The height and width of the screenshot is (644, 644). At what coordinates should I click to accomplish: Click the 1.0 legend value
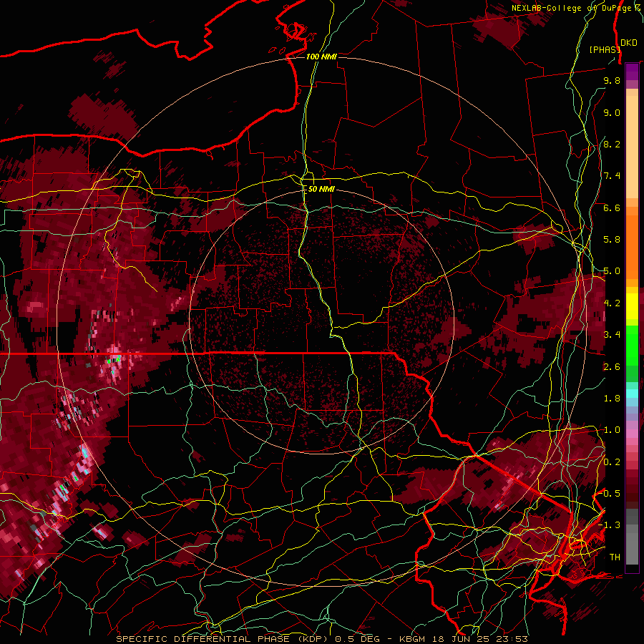tap(612, 430)
